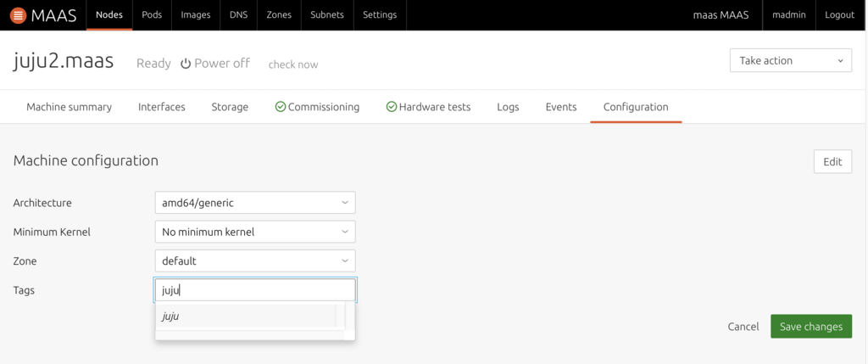Open the madmin user link
Screen dimensions: 868x364
[x=789, y=15]
